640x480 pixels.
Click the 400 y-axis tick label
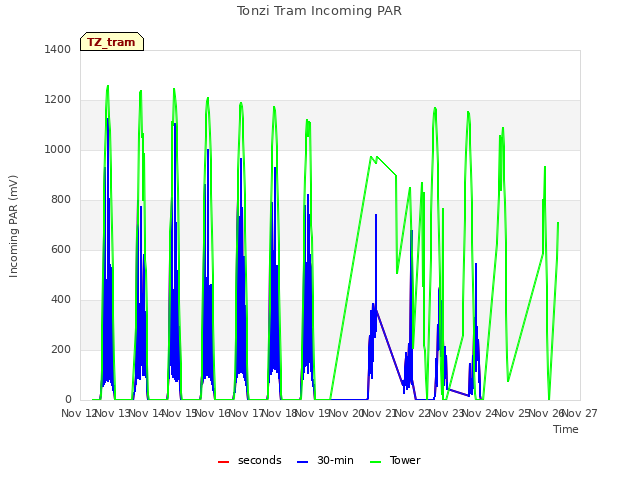pos(61,300)
